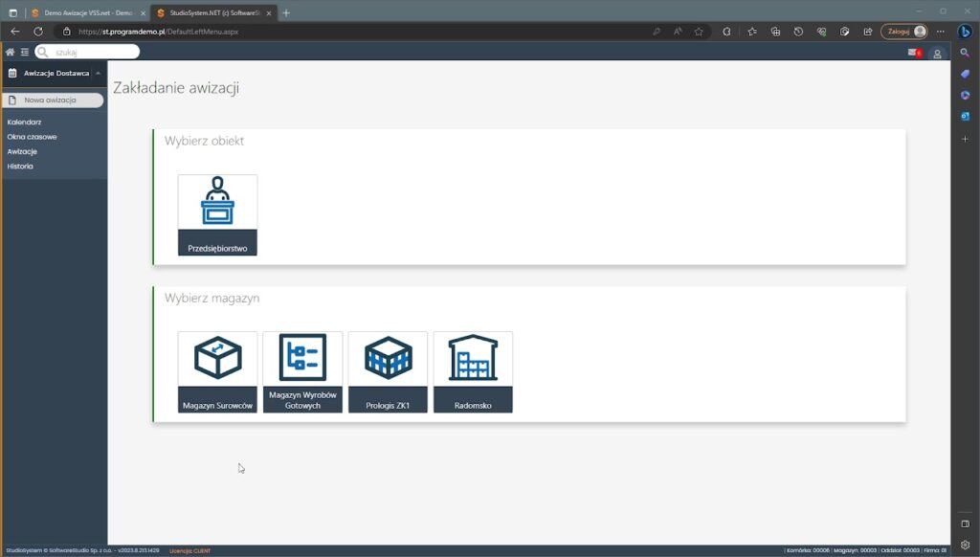
Task: Select the Przedsiębiorstwo object tile
Action: (217, 214)
